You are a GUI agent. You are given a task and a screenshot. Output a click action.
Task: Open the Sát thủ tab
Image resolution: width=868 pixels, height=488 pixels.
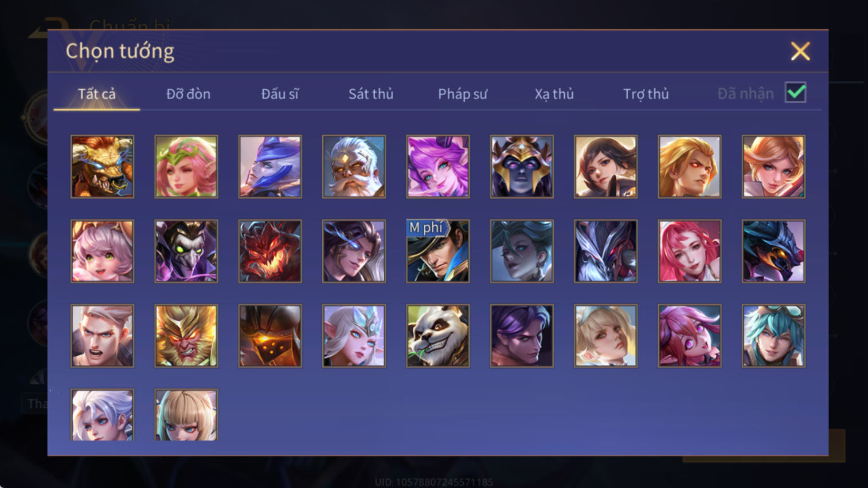(x=371, y=94)
